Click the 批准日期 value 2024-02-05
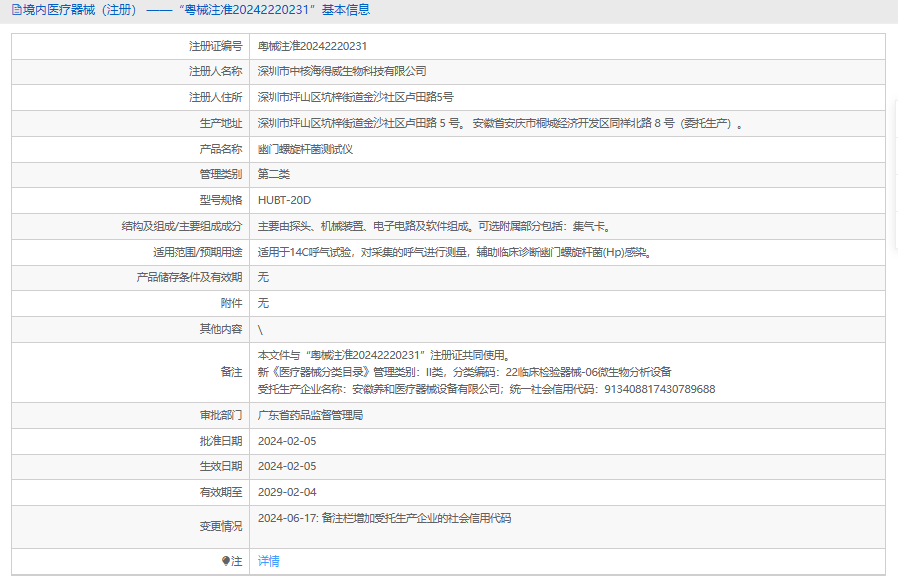The image size is (898, 585). coord(287,441)
